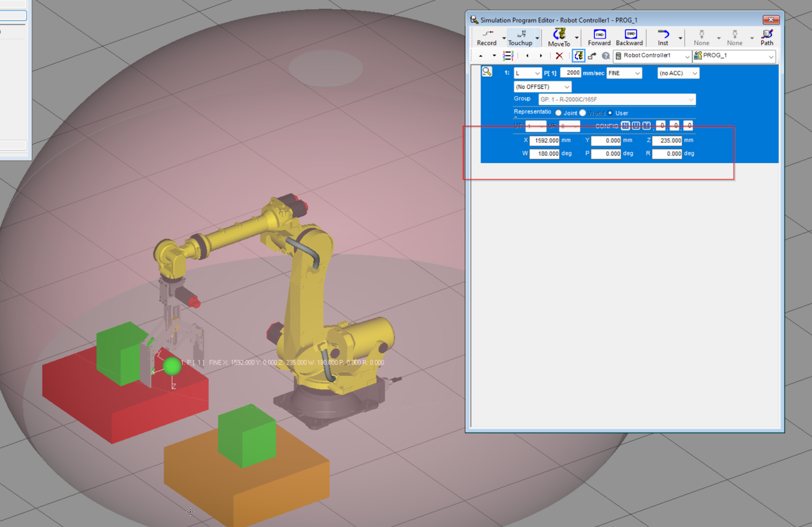
Task: Click the second None tool icon
Action: [734, 37]
